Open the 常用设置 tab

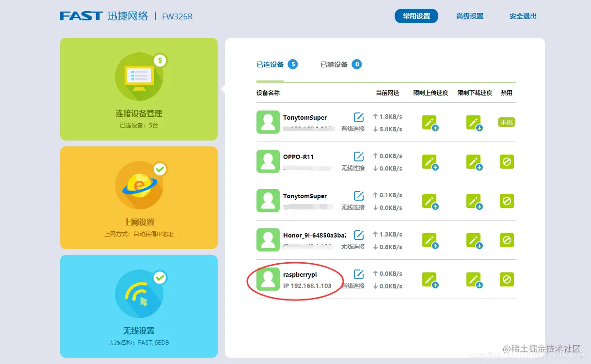tap(416, 16)
